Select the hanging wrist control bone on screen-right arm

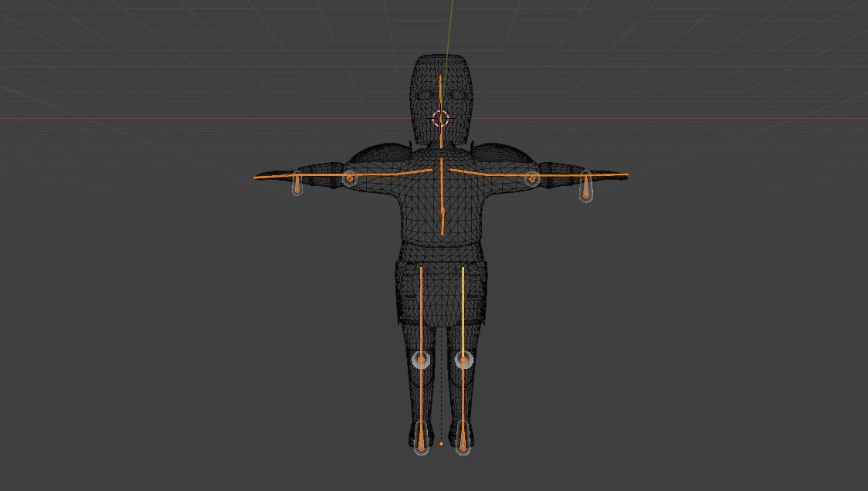585,186
